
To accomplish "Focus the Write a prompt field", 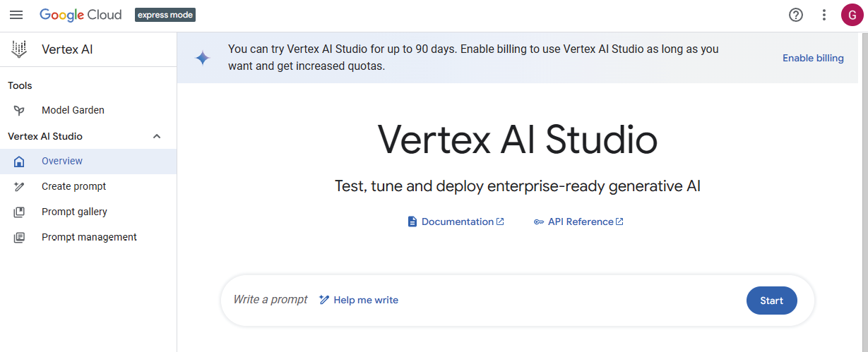I will pyautogui.click(x=270, y=300).
